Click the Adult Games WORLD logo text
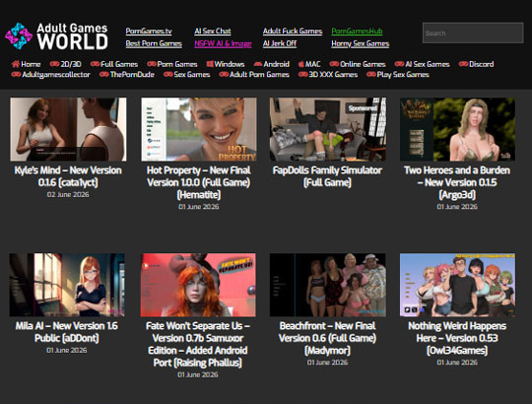 pyautogui.click(x=72, y=36)
